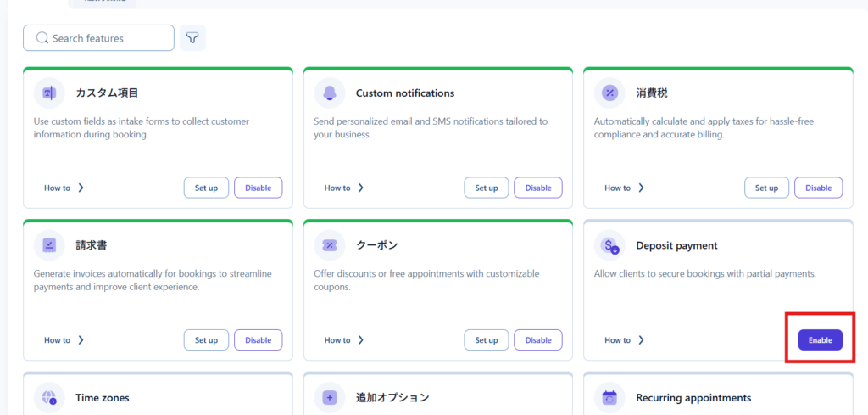Click the クーポン coupon icon
The height and width of the screenshot is (415, 868).
[329, 245]
